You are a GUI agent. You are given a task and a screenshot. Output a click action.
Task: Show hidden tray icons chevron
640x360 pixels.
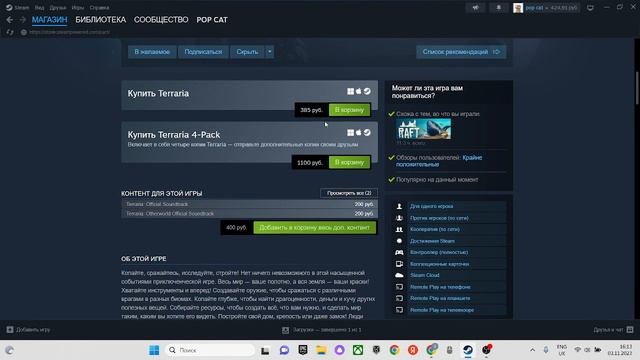pos(532,350)
